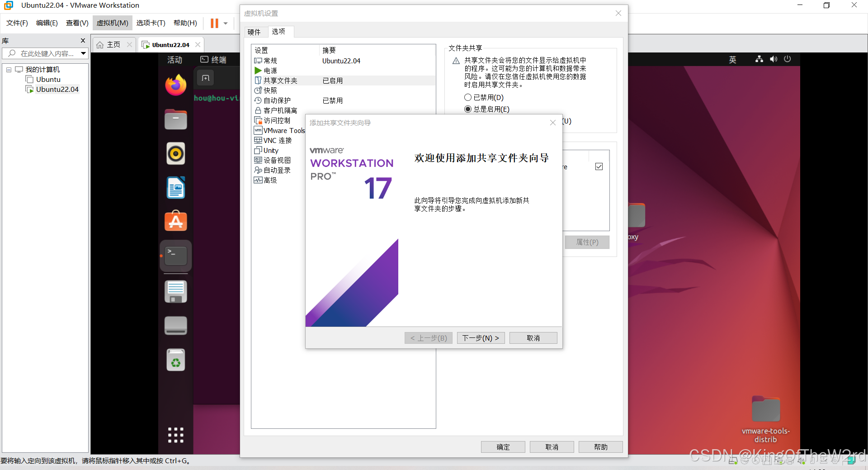Viewport: 868px width, 470px height.
Task: Open Firefox in Ubuntu dock
Action: coord(176,85)
